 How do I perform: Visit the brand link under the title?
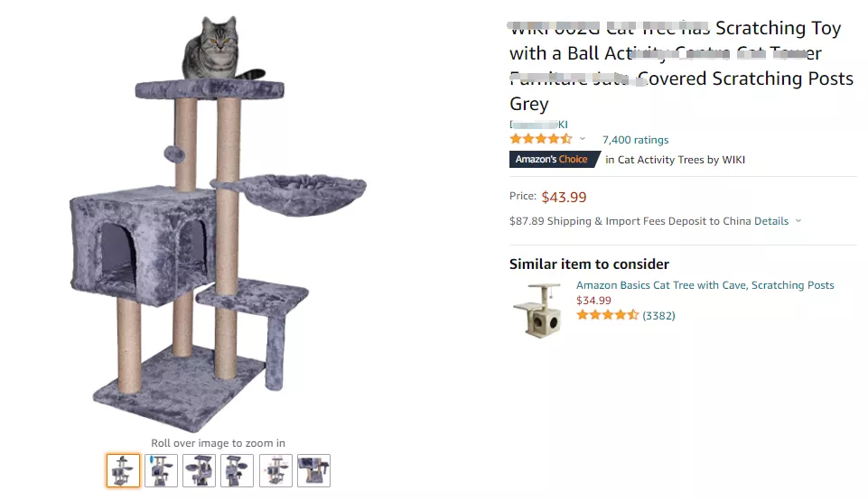[x=539, y=125]
